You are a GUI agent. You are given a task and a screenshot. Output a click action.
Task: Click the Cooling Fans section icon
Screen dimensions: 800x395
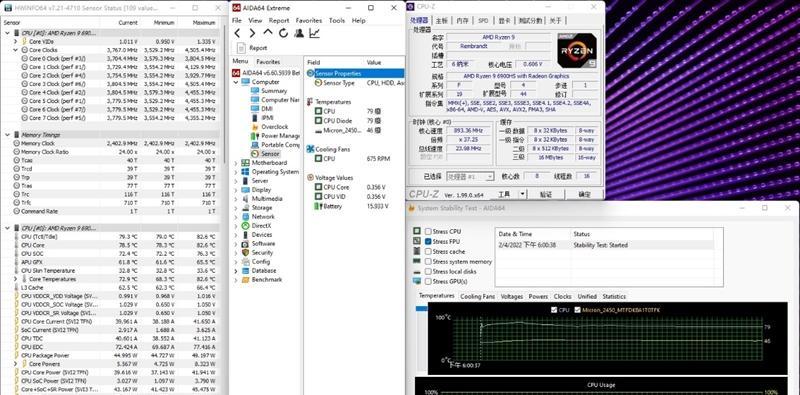(311, 149)
